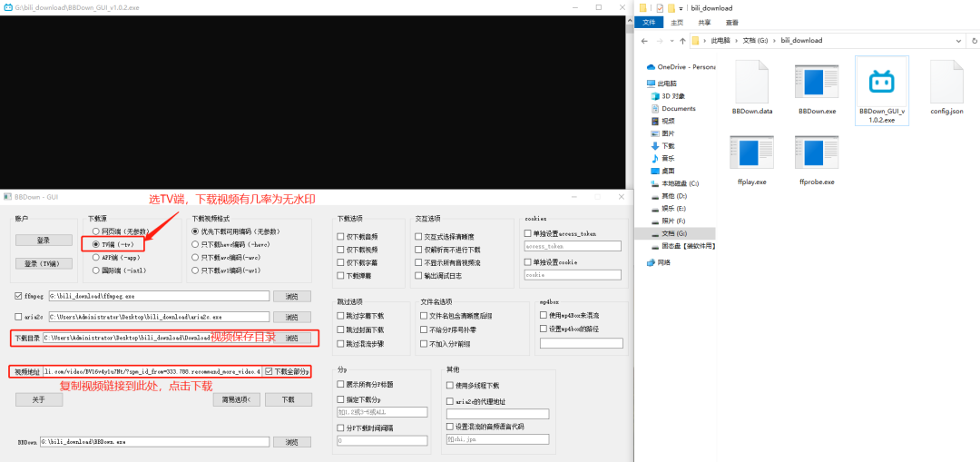980x462 pixels.
Task: Enable 下载弹幕 option
Action: click(x=340, y=275)
